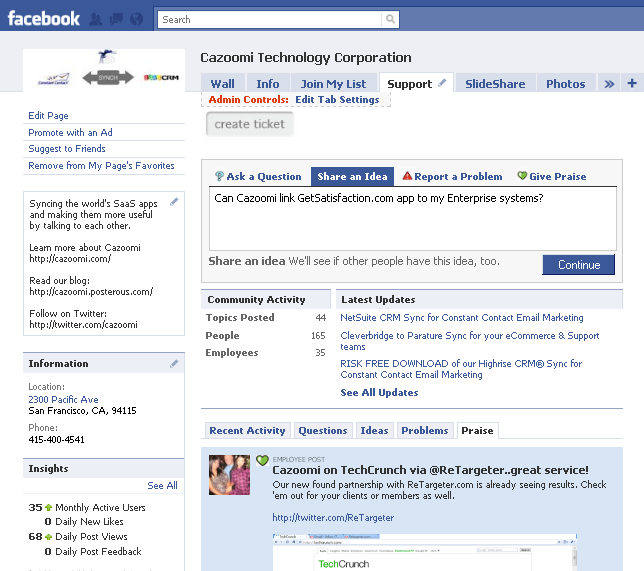This screenshot has width=644, height=571.
Task: Add a new tab with plus icon
Action: click(x=632, y=83)
